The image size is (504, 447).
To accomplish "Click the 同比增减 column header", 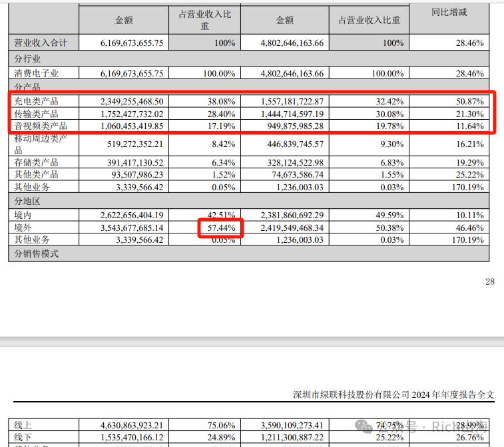I will click(449, 13).
